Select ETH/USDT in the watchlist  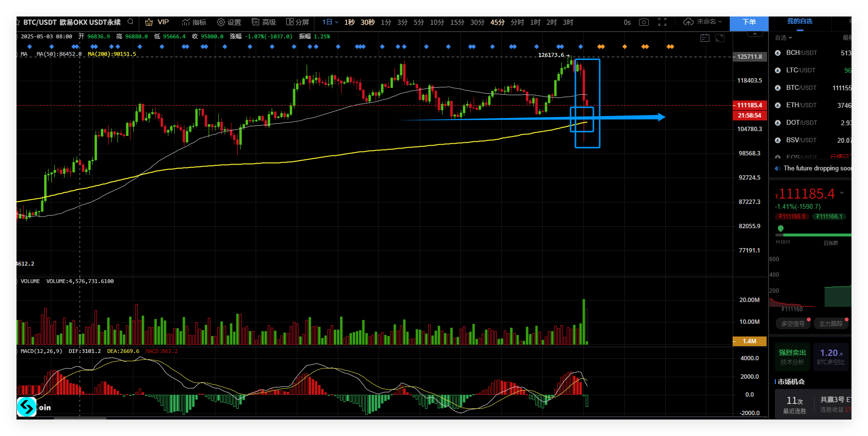[801, 105]
